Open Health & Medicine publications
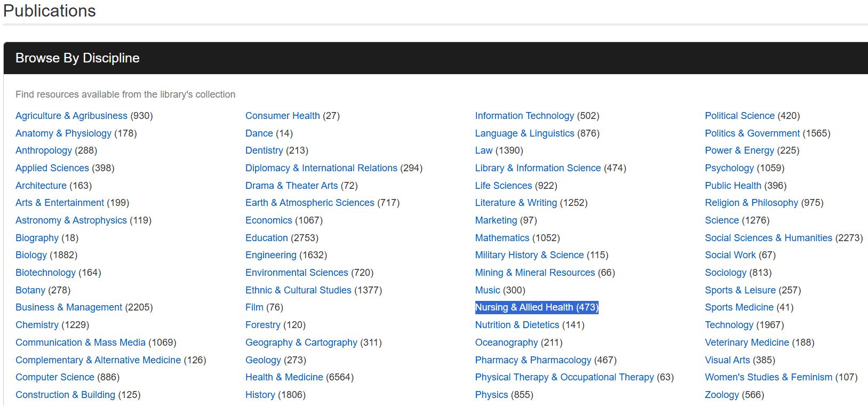Screen dimensions: 868x406 [284, 377]
